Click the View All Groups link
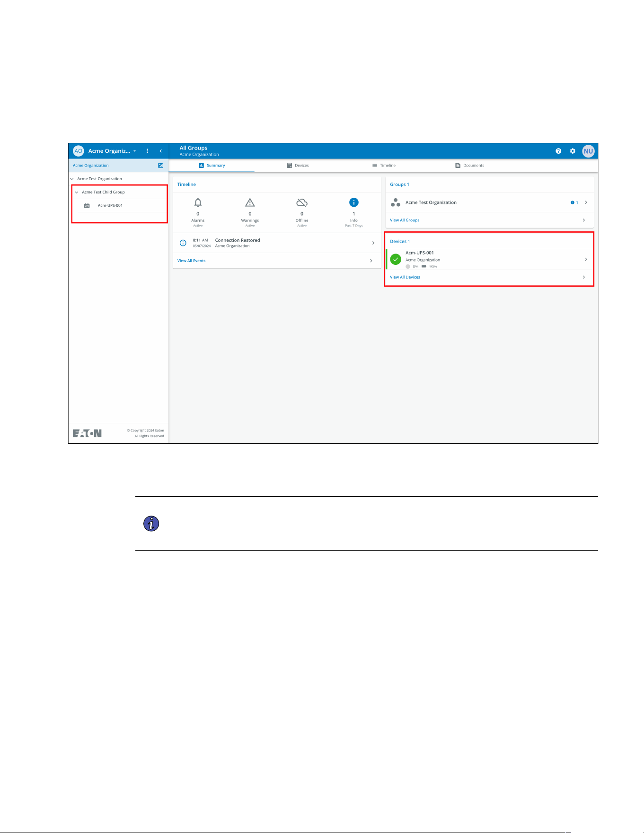The height and width of the screenshot is (833, 644). 405,220
